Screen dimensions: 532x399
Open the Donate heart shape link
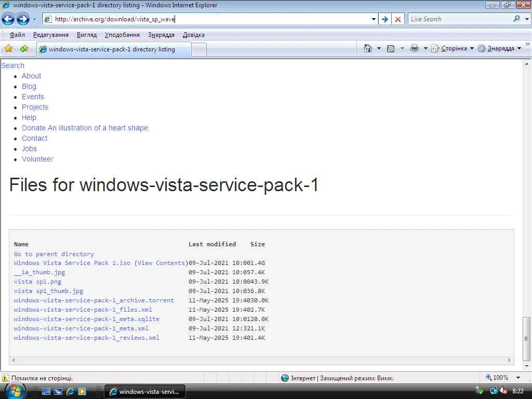pos(85,128)
